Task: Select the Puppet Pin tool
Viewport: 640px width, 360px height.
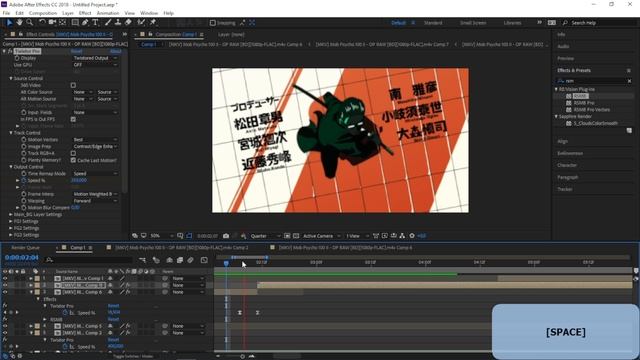Action: pyautogui.click(x=153, y=22)
